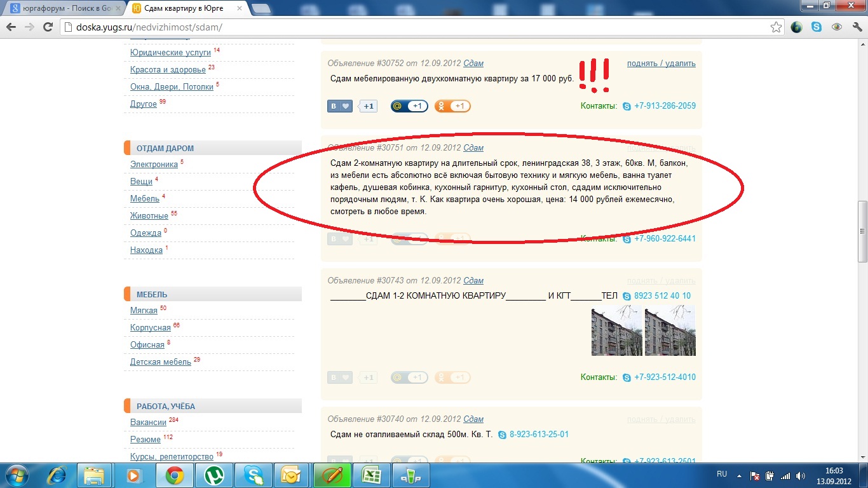Viewport: 868px width, 488px height.
Task: Open the 'Вакансии' category link
Action: 148,423
